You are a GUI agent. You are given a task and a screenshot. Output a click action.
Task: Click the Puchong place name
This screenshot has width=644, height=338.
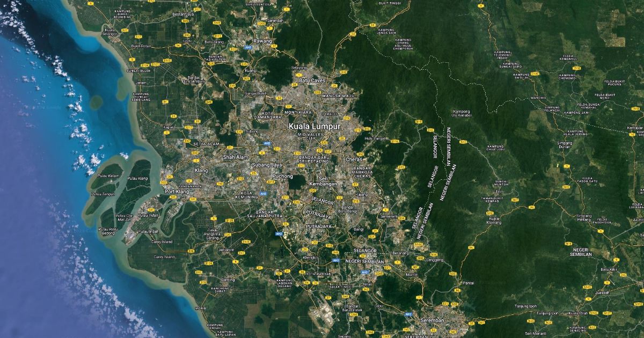coord(283,176)
